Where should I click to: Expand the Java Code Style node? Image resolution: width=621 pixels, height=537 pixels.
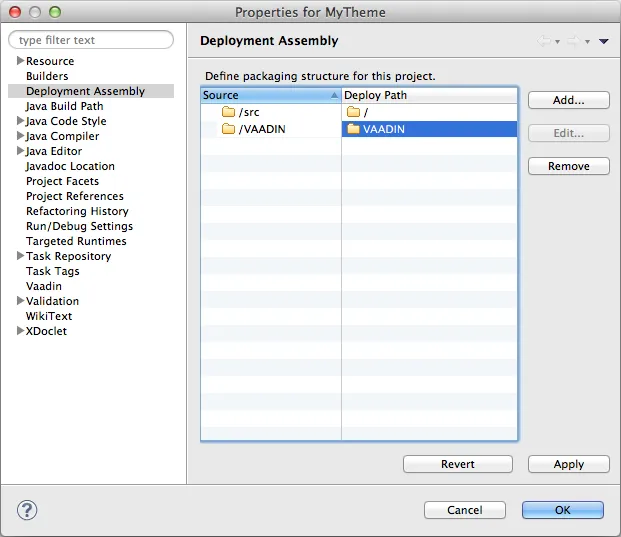pos(20,121)
